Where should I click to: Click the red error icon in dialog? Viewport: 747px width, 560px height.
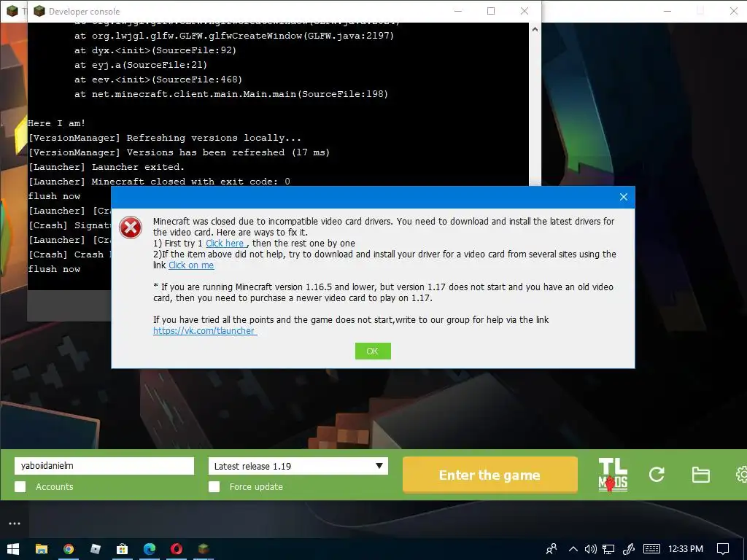(131, 227)
